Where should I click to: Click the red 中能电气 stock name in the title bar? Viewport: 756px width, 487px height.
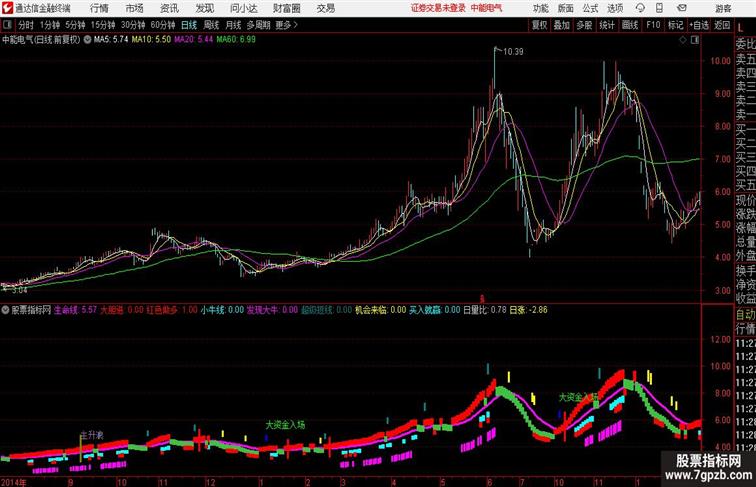486,8
